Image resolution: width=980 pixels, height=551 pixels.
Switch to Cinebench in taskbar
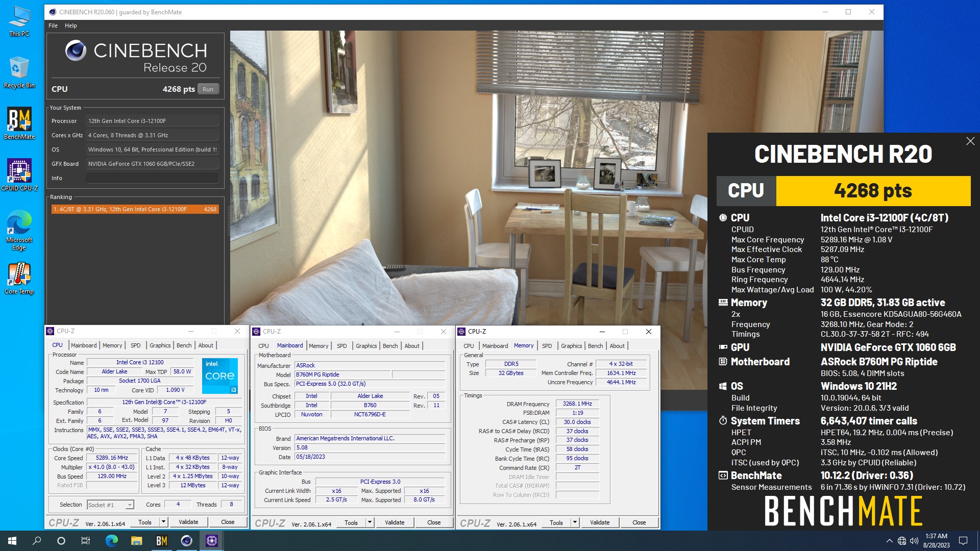pyautogui.click(x=186, y=541)
